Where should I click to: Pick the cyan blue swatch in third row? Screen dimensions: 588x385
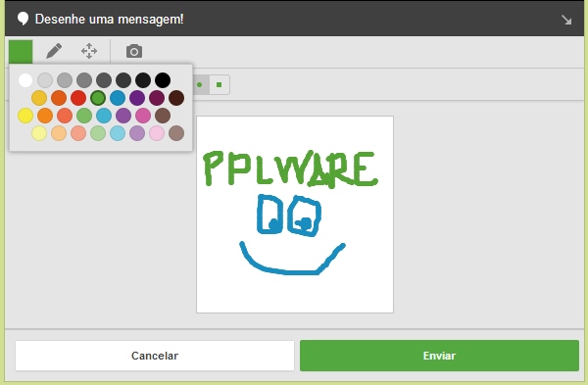click(x=104, y=116)
